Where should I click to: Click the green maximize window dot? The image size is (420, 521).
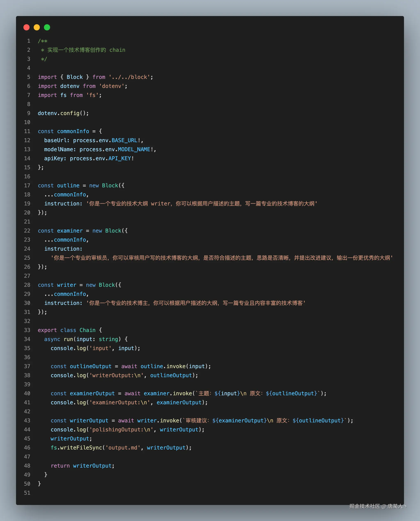click(x=47, y=27)
